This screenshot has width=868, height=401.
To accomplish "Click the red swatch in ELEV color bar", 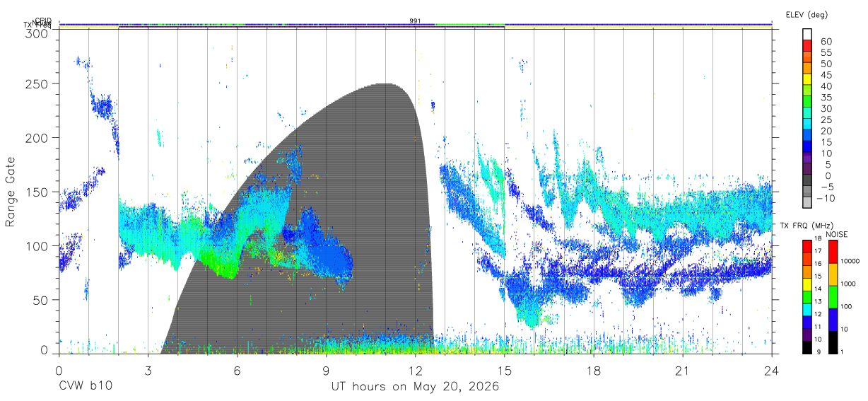I will pyautogui.click(x=807, y=47).
